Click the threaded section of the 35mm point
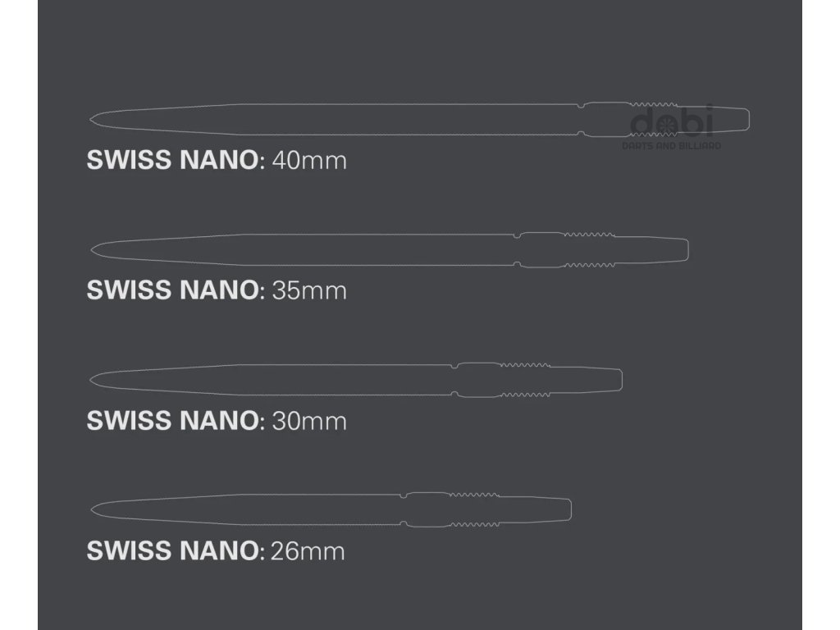 pyautogui.click(x=590, y=249)
